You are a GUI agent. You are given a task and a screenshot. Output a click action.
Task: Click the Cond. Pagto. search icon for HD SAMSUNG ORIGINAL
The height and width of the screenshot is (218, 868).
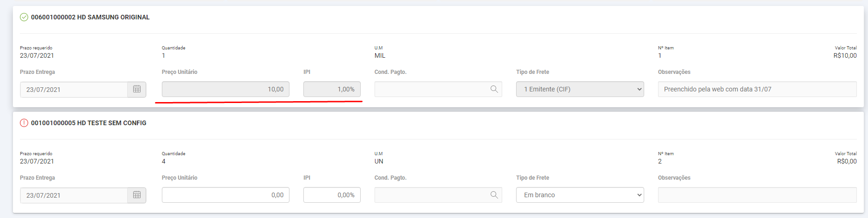(x=494, y=89)
